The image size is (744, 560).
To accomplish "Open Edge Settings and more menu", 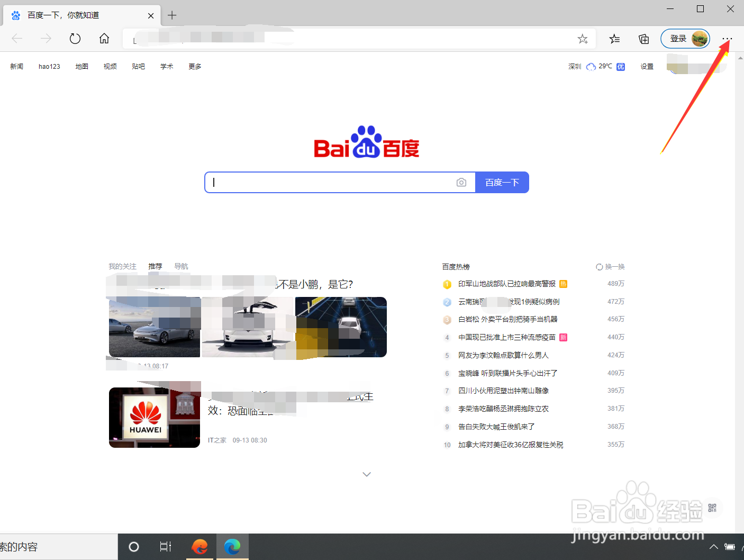I will pyautogui.click(x=727, y=39).
